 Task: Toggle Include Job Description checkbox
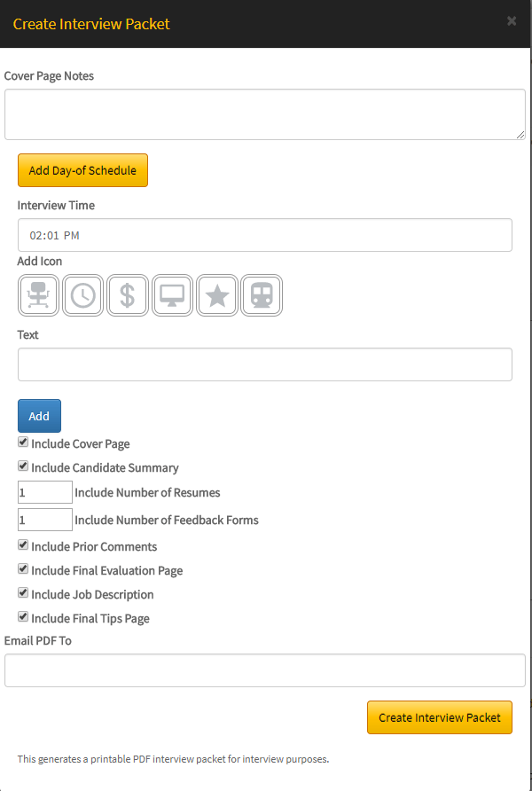pos(23,593)
